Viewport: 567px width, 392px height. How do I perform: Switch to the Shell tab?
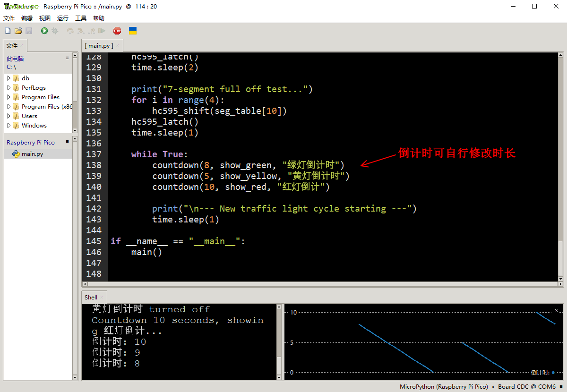[91, 297]
